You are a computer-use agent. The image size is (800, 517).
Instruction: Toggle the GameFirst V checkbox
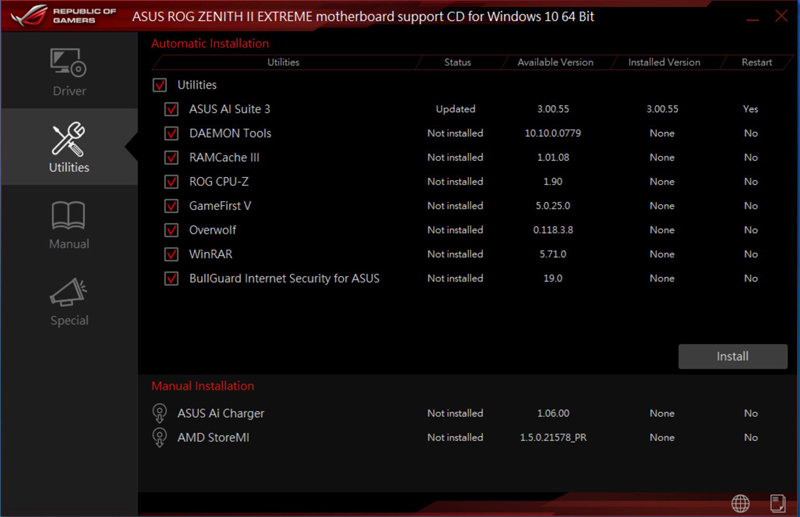coord(171,206)
